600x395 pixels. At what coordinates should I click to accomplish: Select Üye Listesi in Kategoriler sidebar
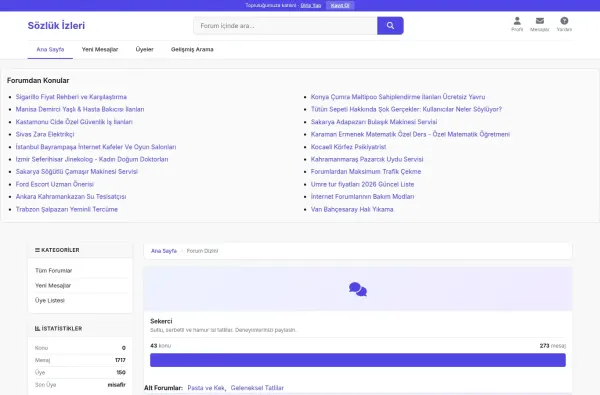point(50,300)
